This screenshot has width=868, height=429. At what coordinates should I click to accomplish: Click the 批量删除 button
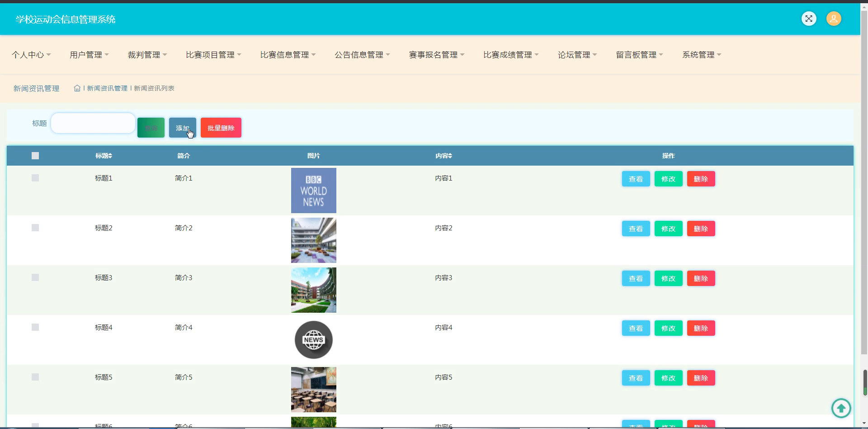point(221,128)
